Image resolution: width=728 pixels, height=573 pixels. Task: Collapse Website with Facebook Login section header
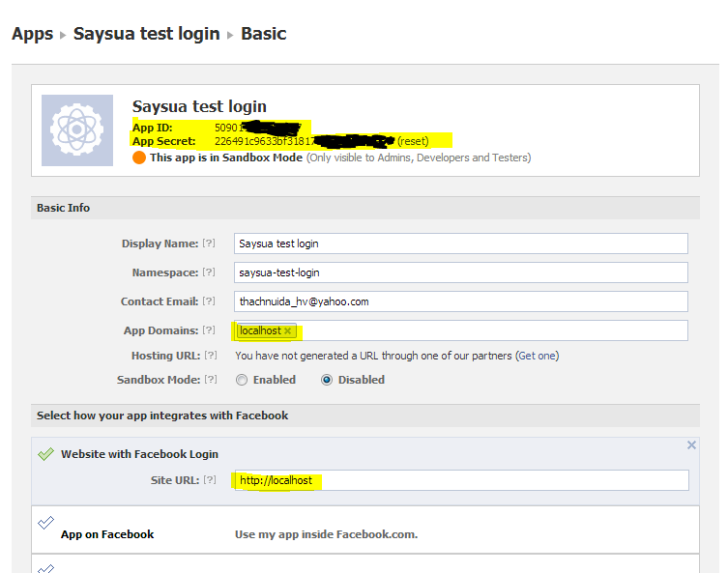point(139,454)
